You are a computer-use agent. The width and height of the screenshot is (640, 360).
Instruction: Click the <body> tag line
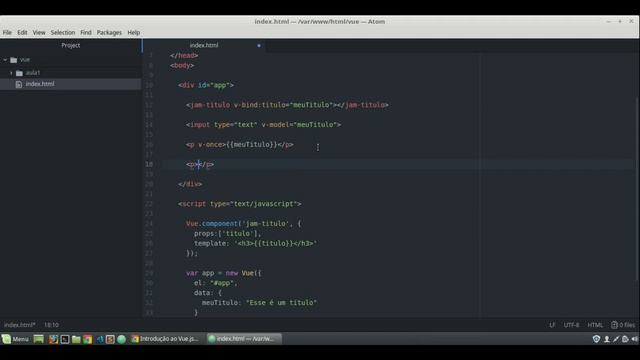[182, 66]
